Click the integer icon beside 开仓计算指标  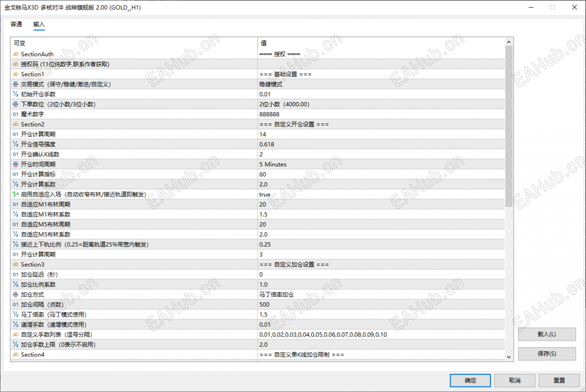(x=15, y=174)
